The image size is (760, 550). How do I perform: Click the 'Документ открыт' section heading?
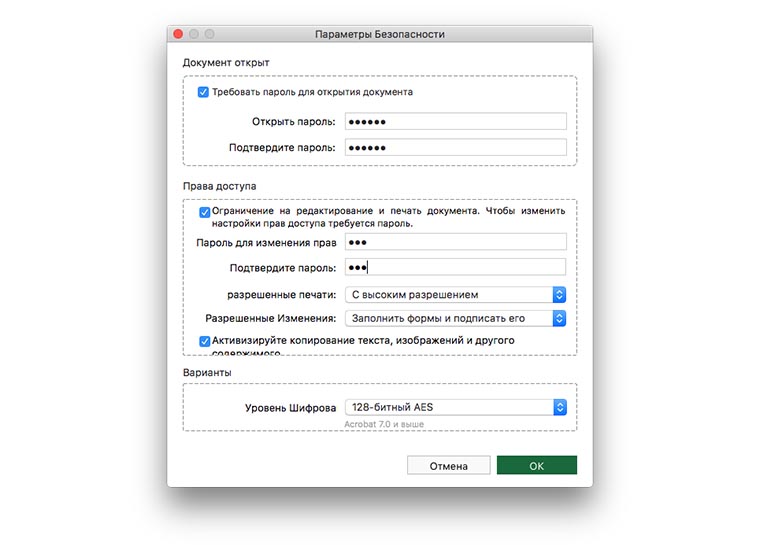point(226,63)
